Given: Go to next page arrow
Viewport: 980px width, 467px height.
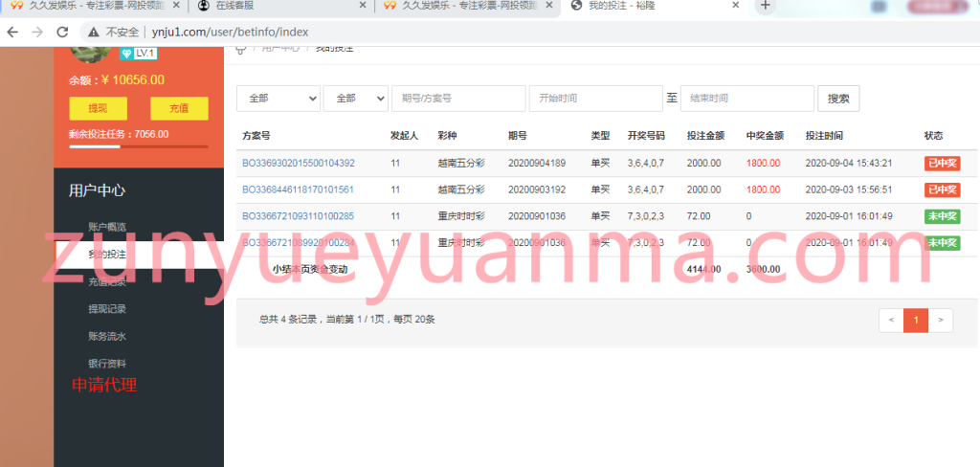Looking at the screenshot, I should [941, 320].
